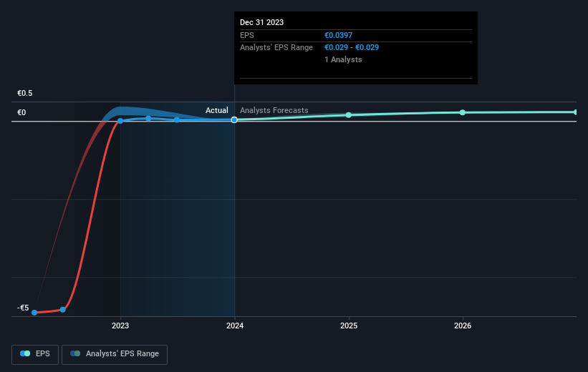Click the 2026 forecast EPS data point
Viewport: 588px width, 372px height.
463,112
